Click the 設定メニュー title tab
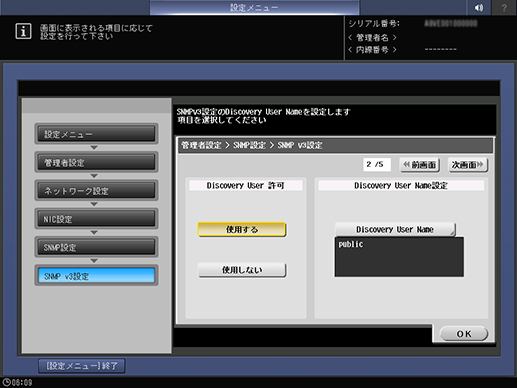Screen dimensions: 517x388 [254, 7]
